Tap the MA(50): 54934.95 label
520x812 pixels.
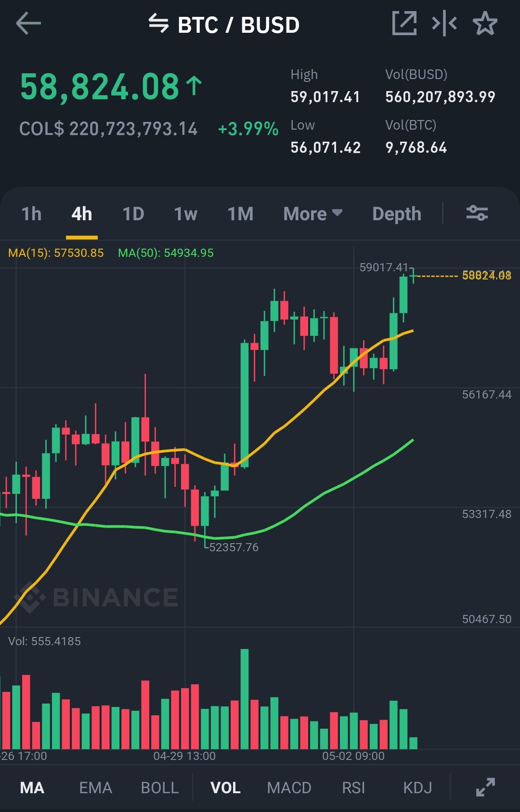[166, 253]
